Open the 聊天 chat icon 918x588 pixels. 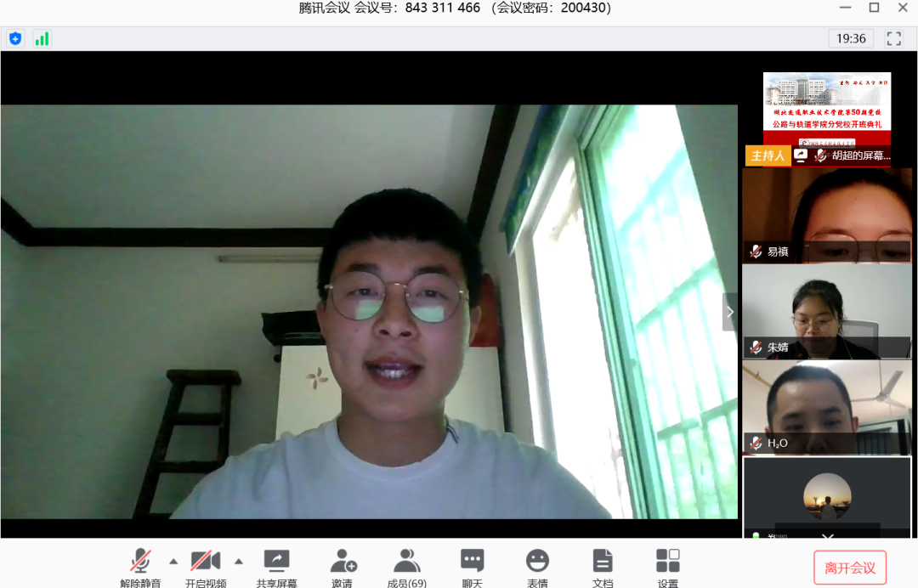(472, 562)
